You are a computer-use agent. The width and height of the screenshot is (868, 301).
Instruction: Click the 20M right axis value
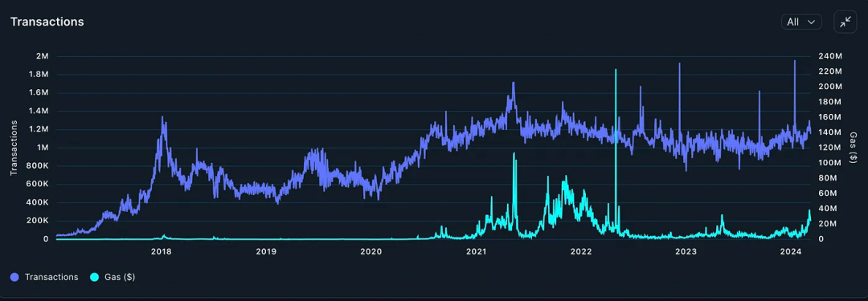coord(828,223)
